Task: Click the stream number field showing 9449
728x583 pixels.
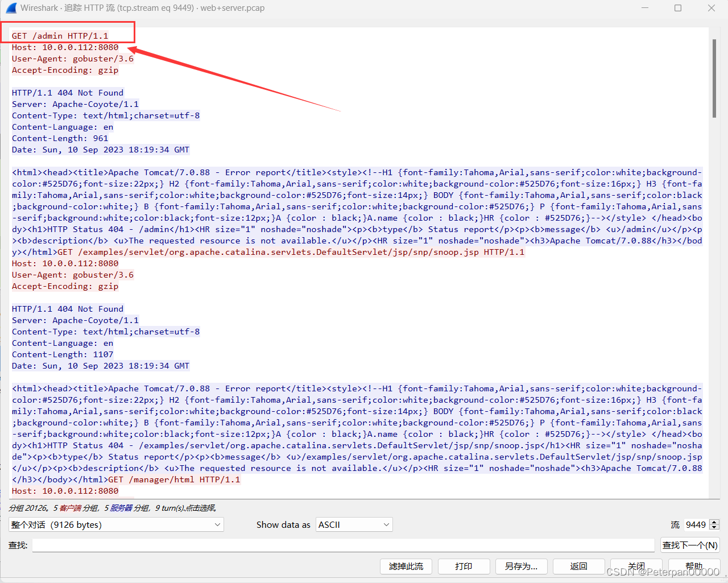Action: coord(697,524)
